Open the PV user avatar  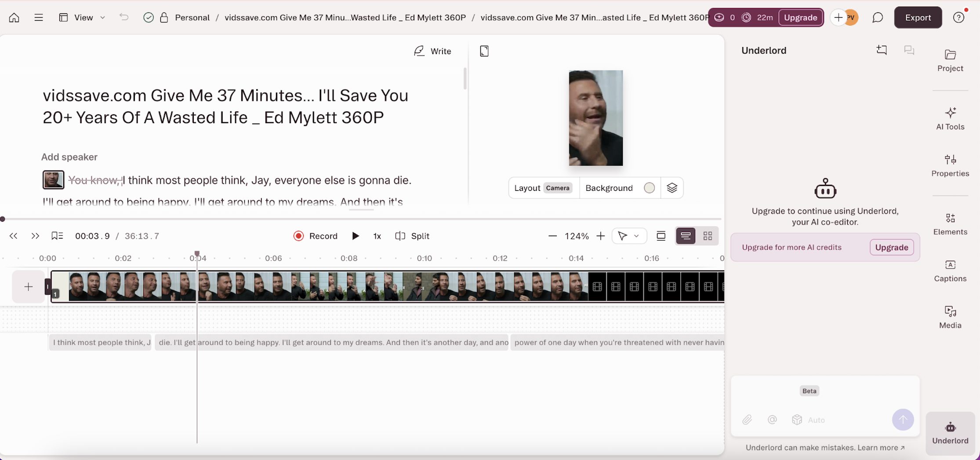click(852, 18)
